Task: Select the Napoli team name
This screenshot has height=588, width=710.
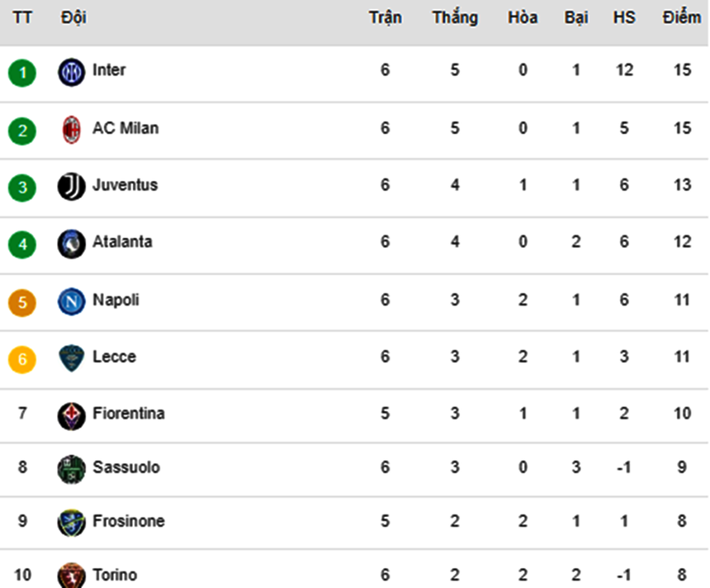Action: [x=116, y=300]
